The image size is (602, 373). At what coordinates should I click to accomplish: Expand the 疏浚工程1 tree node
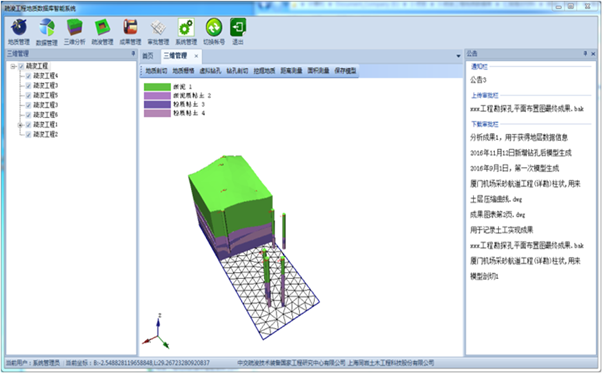pos(20,125)
